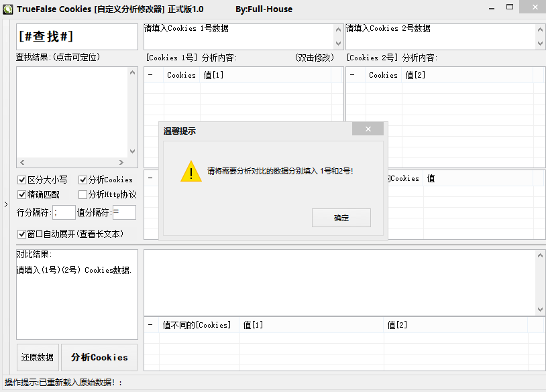Disable 窗口自动展开 checkbox
Viewport: 546px width, 392px height.
(x=21, y=234)
